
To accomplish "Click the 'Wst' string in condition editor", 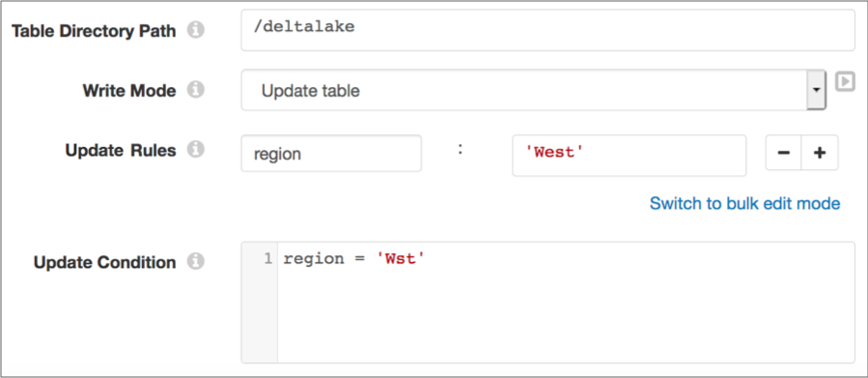I will click(401, 259).
